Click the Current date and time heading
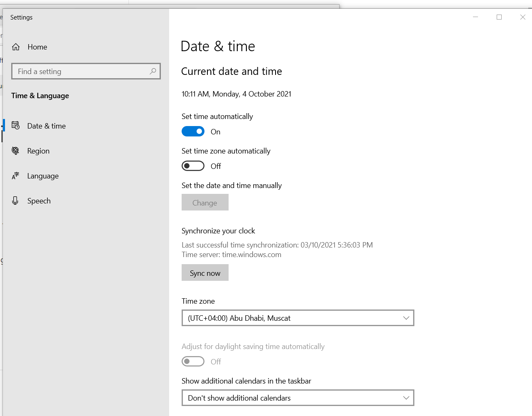 coord(232,72)
